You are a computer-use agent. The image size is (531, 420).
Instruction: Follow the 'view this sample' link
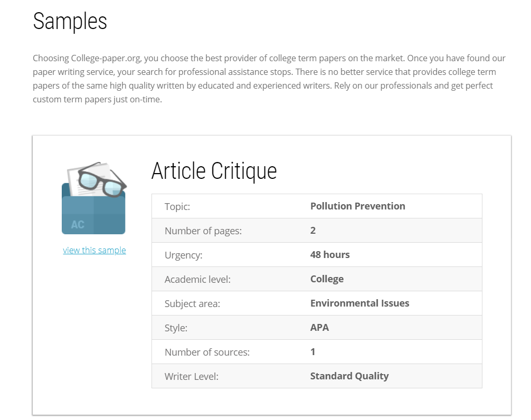pyautogui.click(x=94, y=250)
